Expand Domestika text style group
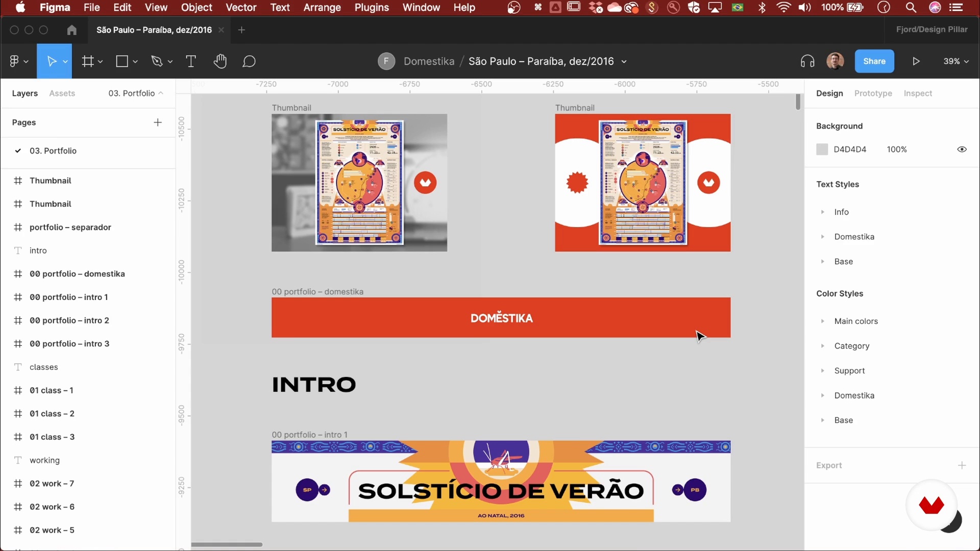 823,237
